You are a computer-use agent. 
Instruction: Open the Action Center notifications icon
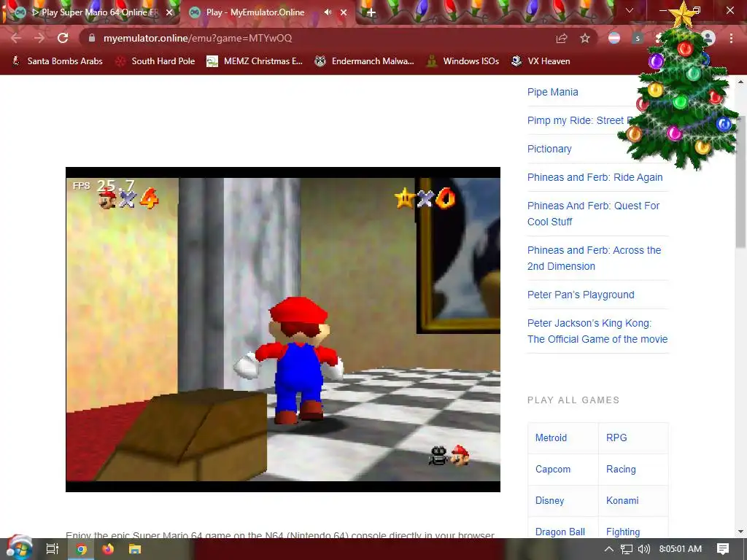point(723,549)
